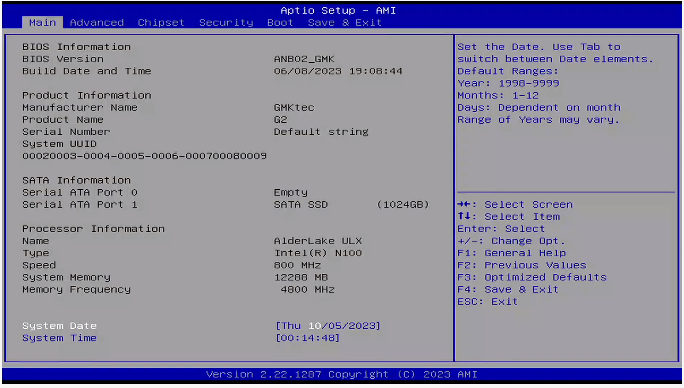Click the BIOS Version label
Image resolution: width=684 pixels, height=388 pixels.
pyautogui.click(x=63, y=59)
